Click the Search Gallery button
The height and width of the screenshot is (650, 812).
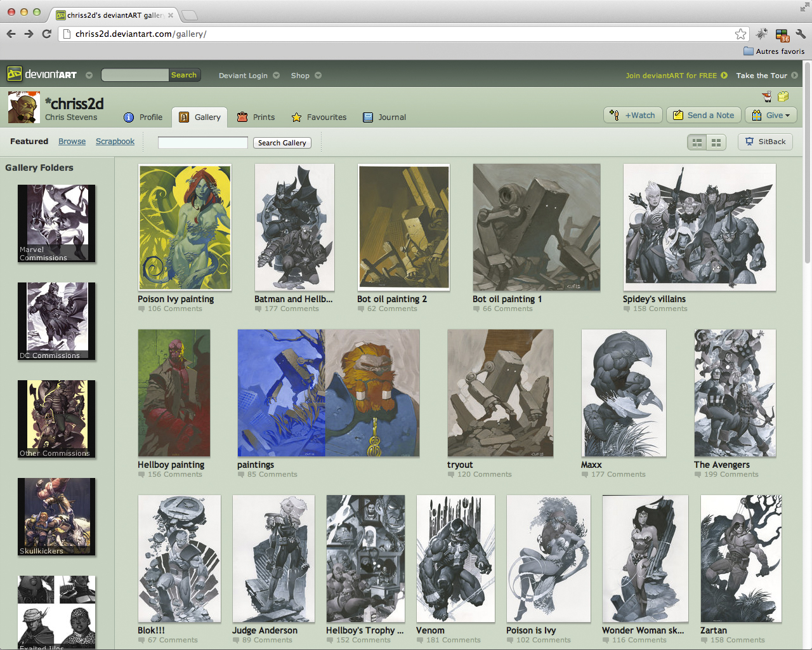tap(282, 143)
